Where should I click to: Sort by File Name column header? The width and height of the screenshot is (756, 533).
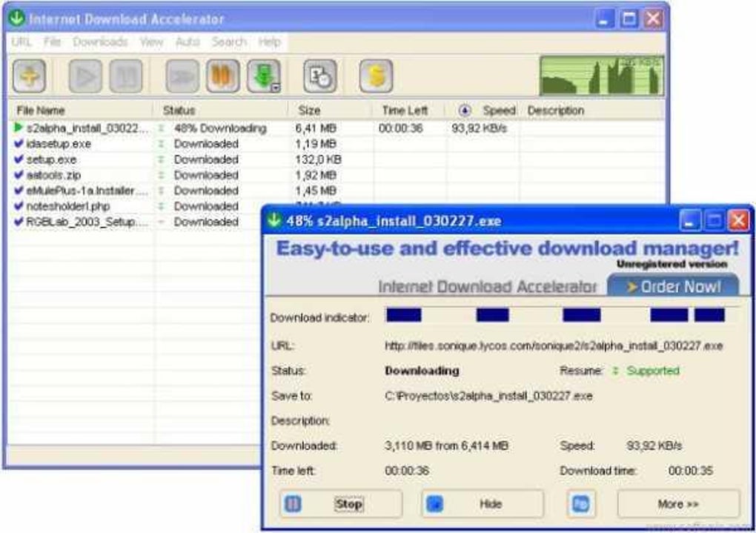click(x=81, y=110)
